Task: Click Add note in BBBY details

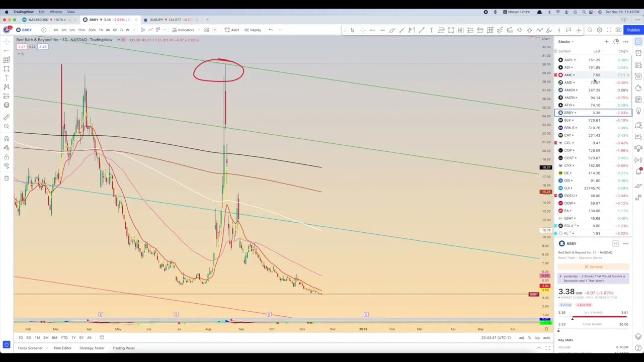Action: click(594, 267)
